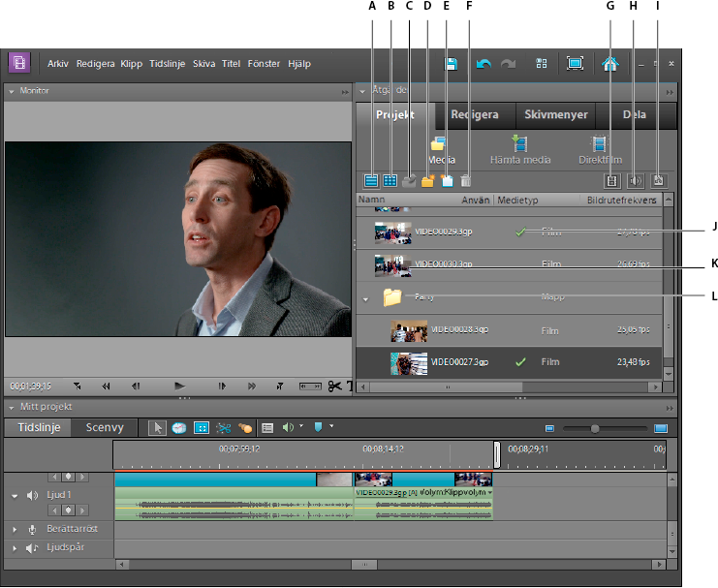Click the trash delete icon

(x=466, y=181)
